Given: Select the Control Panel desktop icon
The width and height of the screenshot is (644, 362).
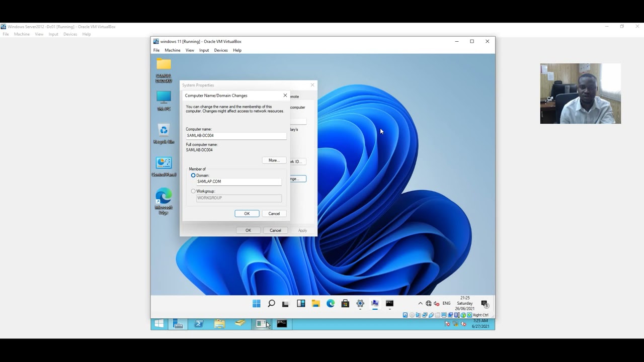Looking at the screenshot, I should 164,166.
